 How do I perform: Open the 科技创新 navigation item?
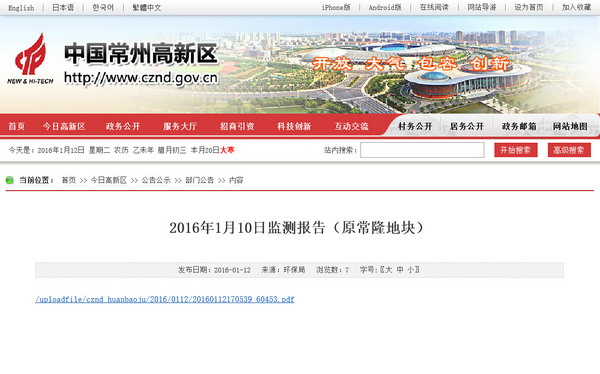[x=294, y=126]
